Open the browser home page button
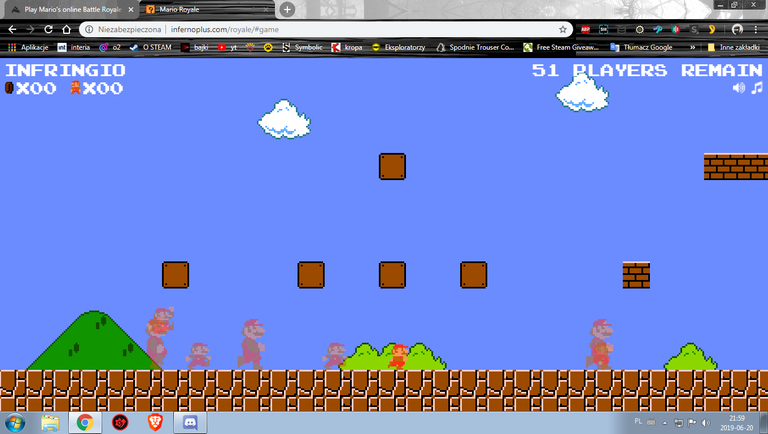Image resolution: width=768 pixels, height=434 pixels. [67, 29]
